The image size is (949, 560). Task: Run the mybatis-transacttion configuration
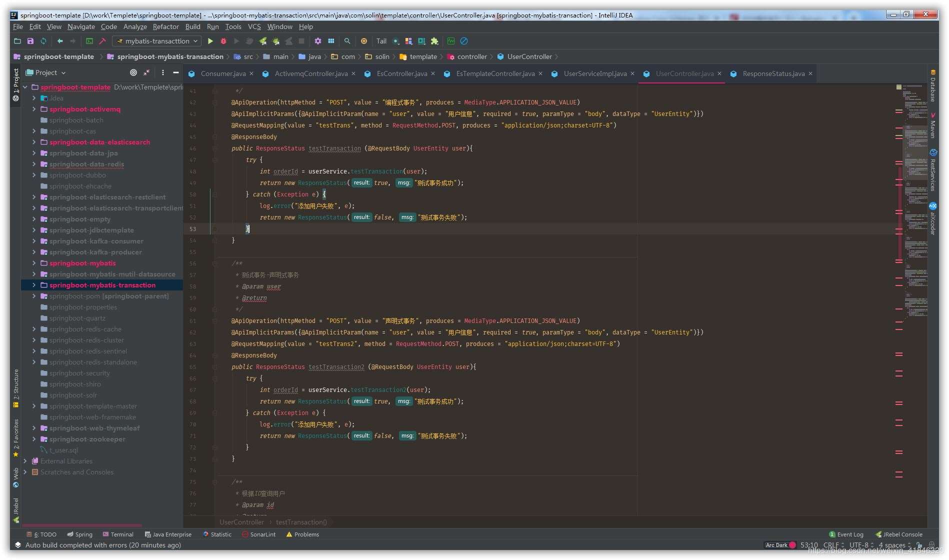[x=210, y=41]
